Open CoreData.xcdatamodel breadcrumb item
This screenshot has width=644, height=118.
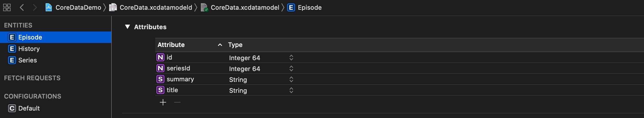tap(240, 7)
